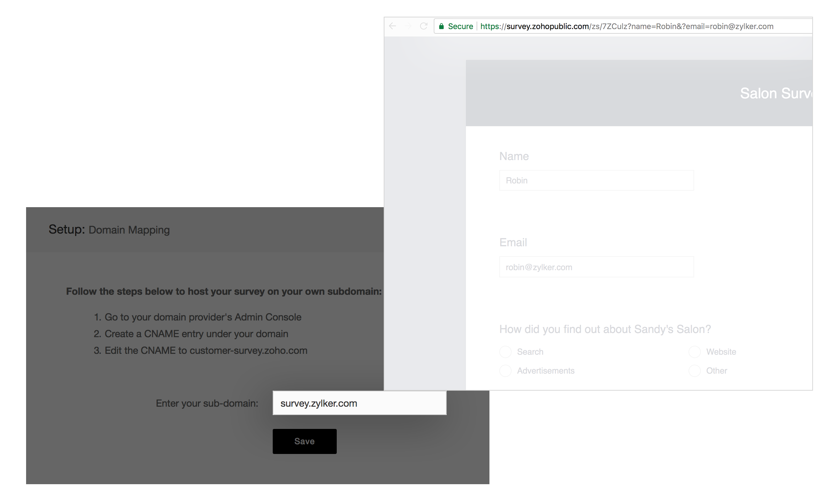This screenshot has height=504, width=814.
Task: Select the Website radio option
Action: click(x=694, y=352)
